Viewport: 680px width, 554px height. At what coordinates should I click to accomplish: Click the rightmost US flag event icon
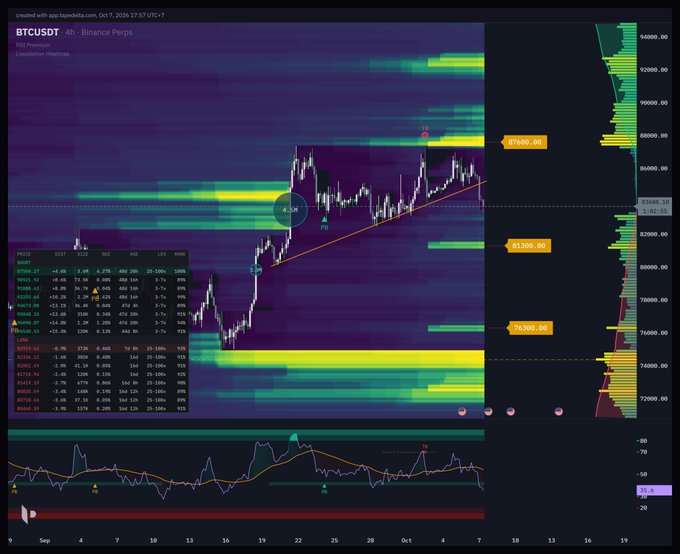(559, 411)
